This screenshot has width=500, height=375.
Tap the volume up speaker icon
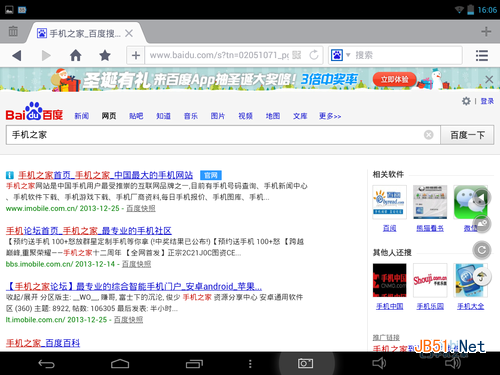pyautogui.click(x=453, y=363)
